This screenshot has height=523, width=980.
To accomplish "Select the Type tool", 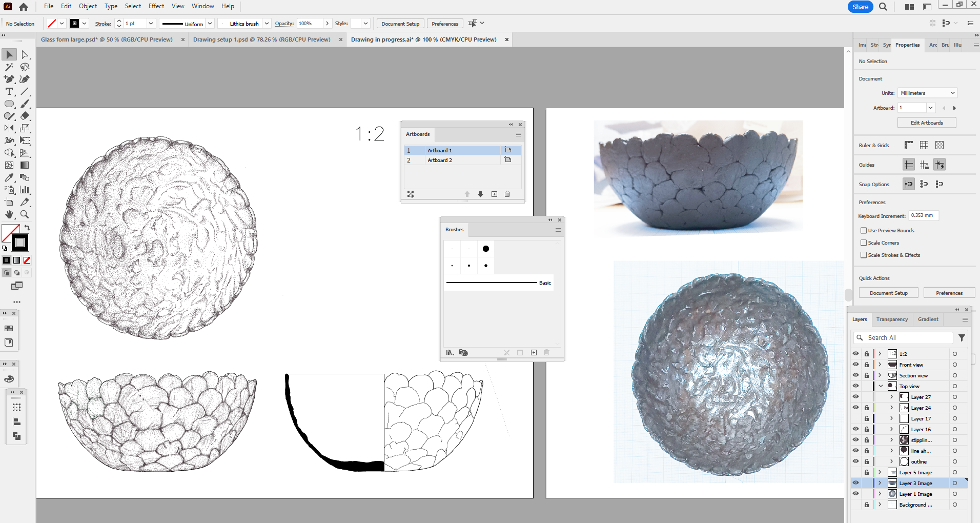I will click(x=9, y=92).
